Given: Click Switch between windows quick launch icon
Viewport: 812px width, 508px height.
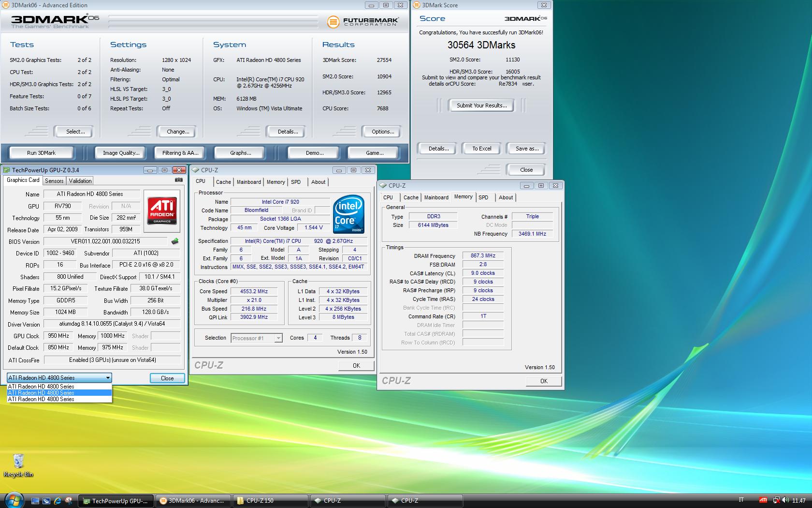Looking at the screenshot, I should click(46, 501).
